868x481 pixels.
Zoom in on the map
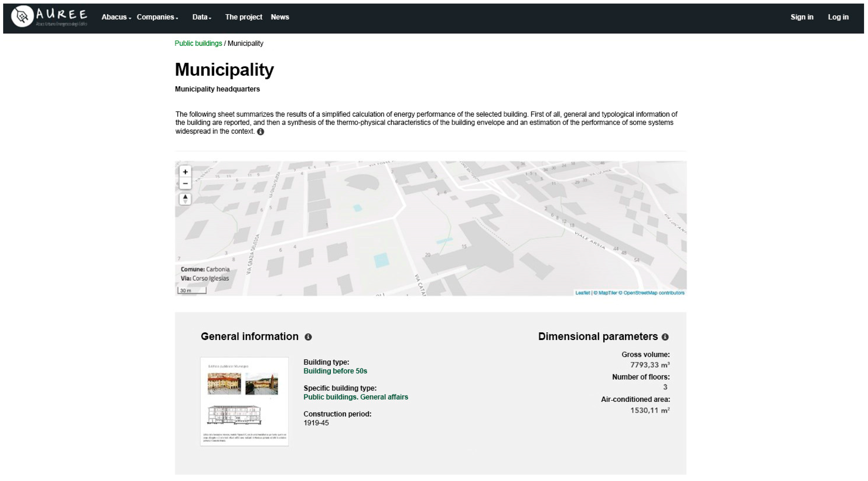[185, 172]
